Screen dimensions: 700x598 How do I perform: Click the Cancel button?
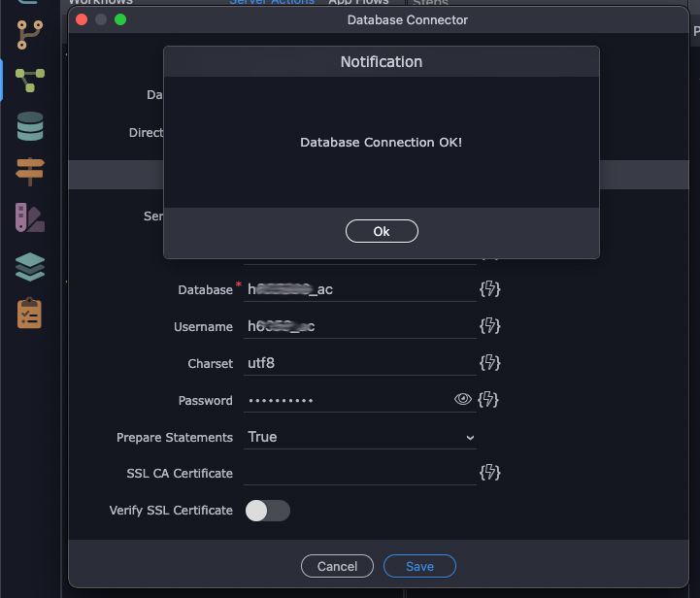[337, 566]
